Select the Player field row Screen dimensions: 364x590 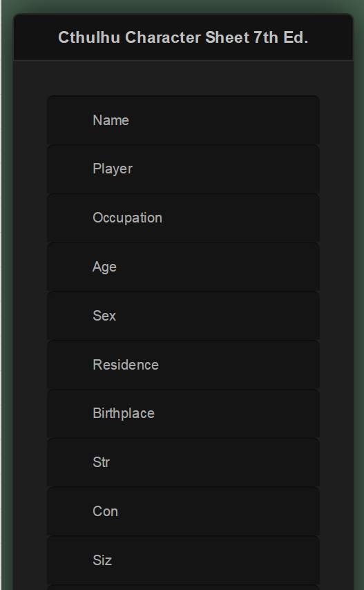[x=183, y=169]
